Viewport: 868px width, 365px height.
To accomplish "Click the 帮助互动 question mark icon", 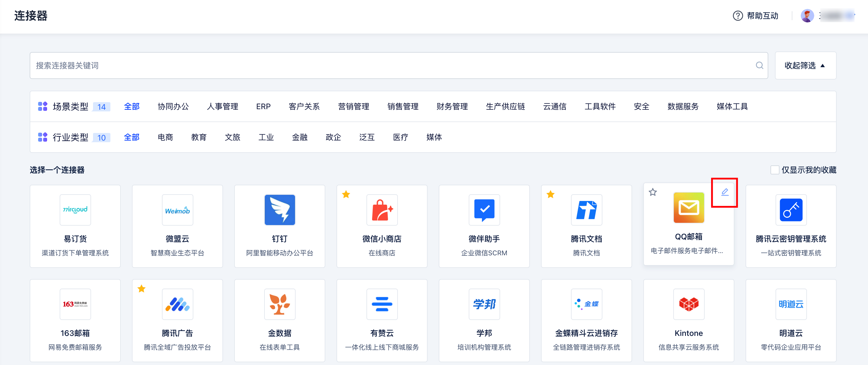I will [x=738, y=16].
